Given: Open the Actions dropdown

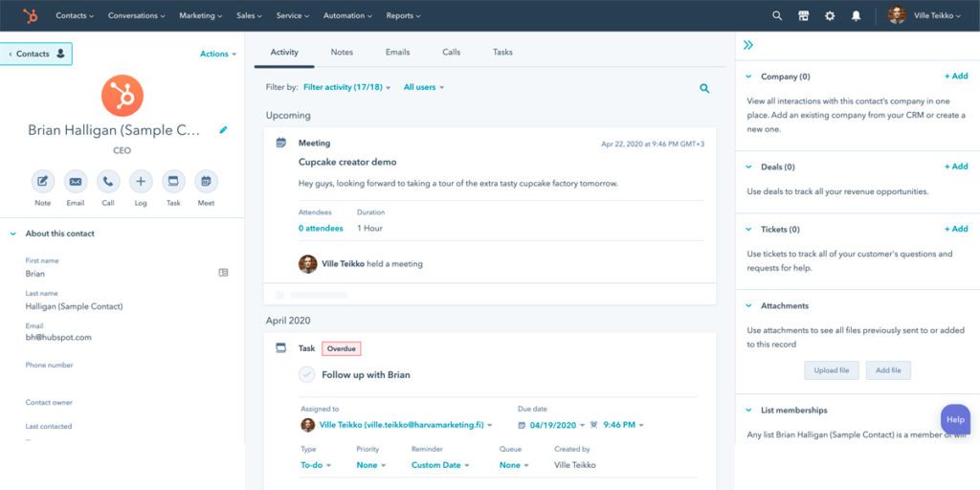Looking at the screenshot, I should [x=218, y=54].
